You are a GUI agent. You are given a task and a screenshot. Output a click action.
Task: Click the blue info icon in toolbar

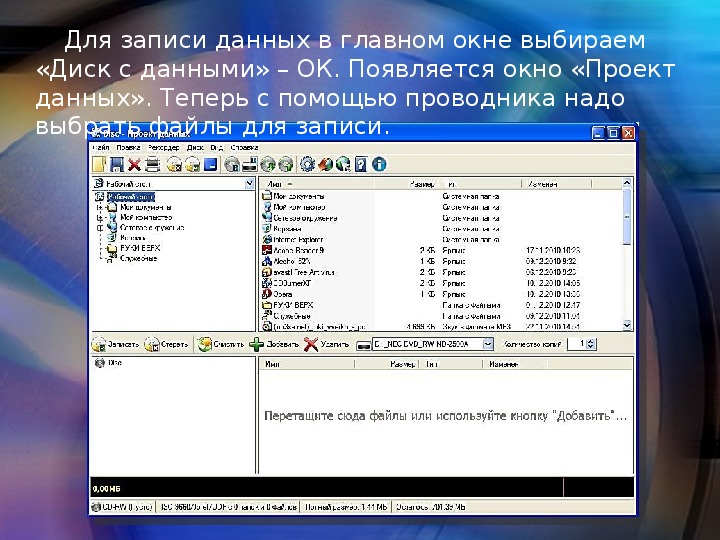pyautogui.click(x=379, y=164)
